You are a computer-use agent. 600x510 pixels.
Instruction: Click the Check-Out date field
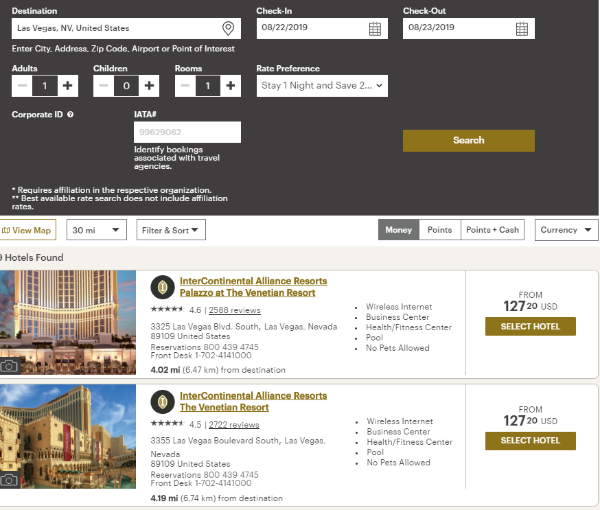pos(469,28)
